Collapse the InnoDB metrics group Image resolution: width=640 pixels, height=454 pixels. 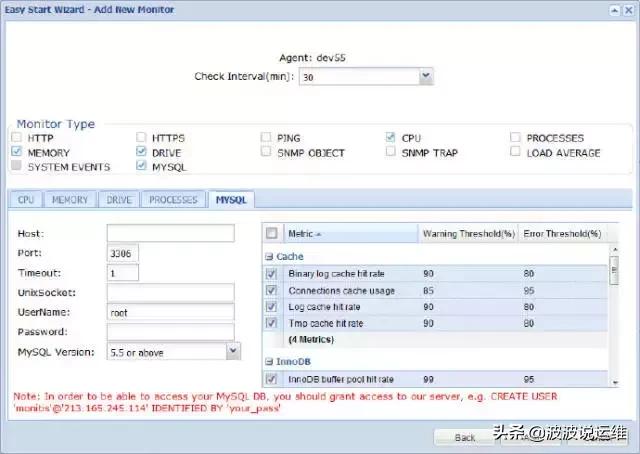(268, 360)
